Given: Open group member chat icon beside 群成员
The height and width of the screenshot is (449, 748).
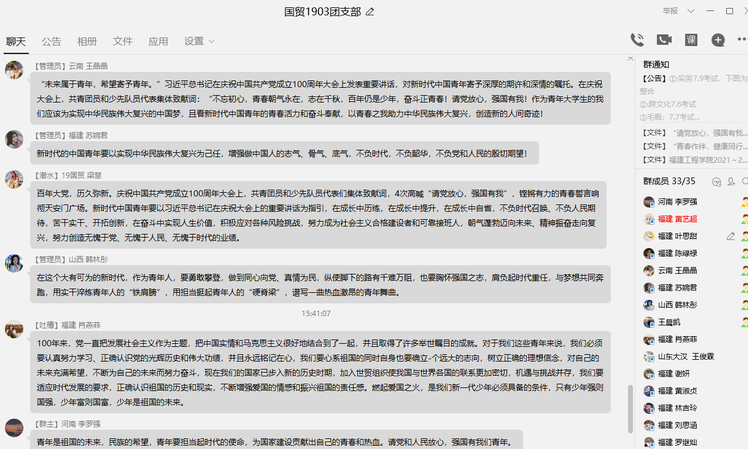Looking at the screenshot, I should point(716,181).
